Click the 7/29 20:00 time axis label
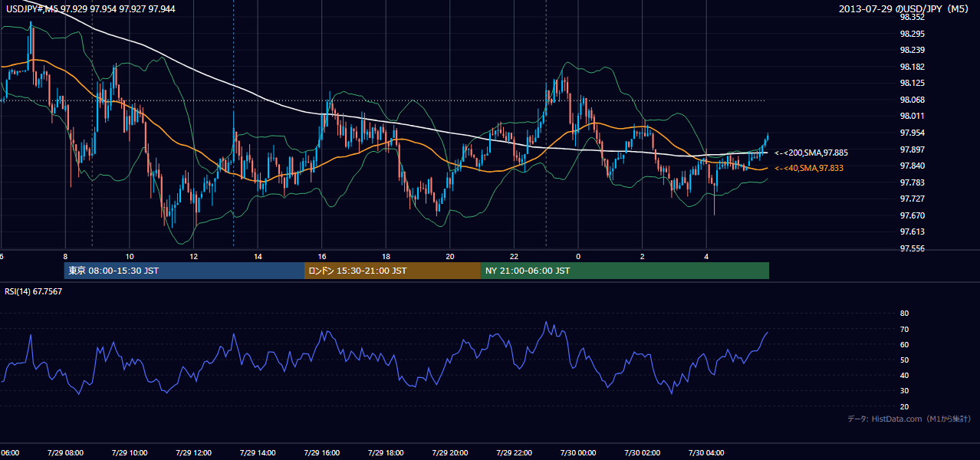Viewport: 980px width, 460px height. coord(449,452)
